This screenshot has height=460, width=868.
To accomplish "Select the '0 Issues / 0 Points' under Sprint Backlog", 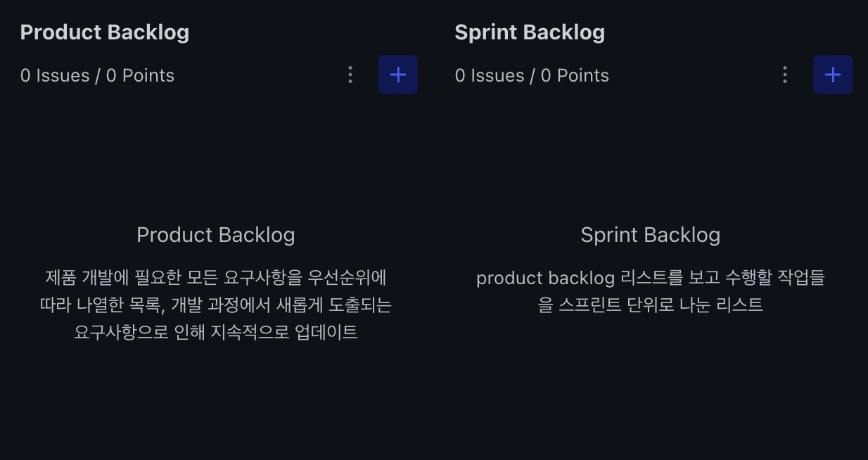I will pos(532,75).
